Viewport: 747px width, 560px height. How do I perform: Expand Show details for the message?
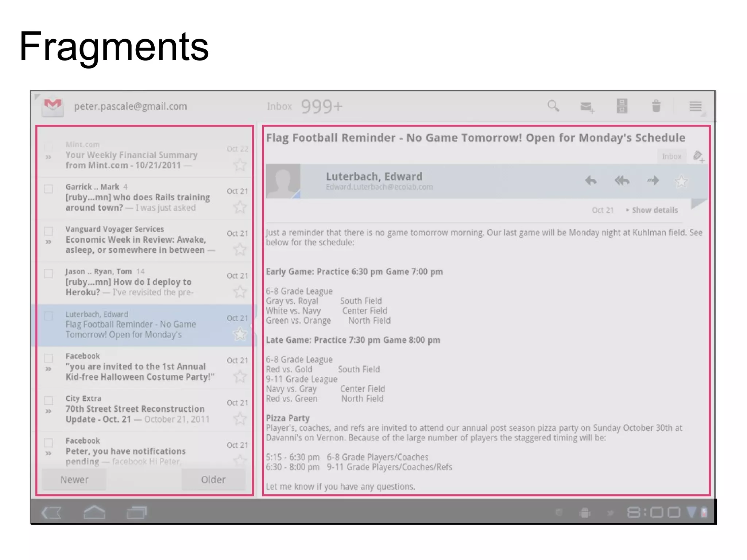pos(652,210)
